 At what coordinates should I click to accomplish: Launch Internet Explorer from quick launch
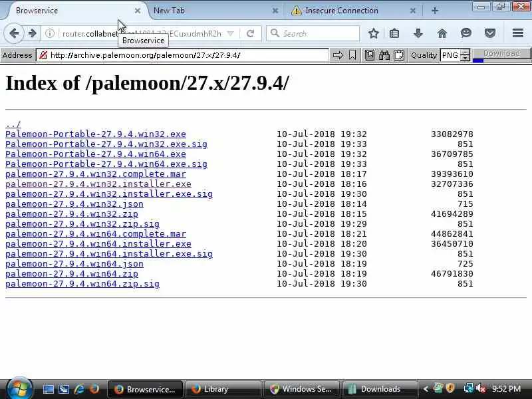[79, 389]
